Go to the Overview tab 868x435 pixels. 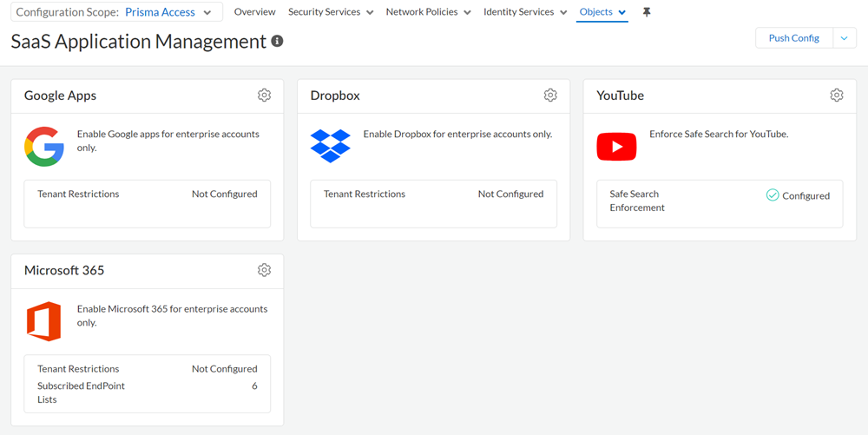pos(254,12)
